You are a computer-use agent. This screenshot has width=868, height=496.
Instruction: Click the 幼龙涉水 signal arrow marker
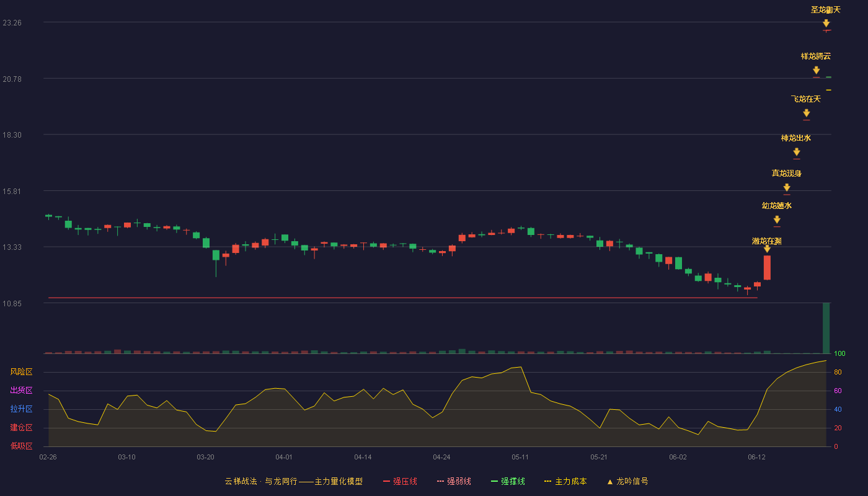776,220
